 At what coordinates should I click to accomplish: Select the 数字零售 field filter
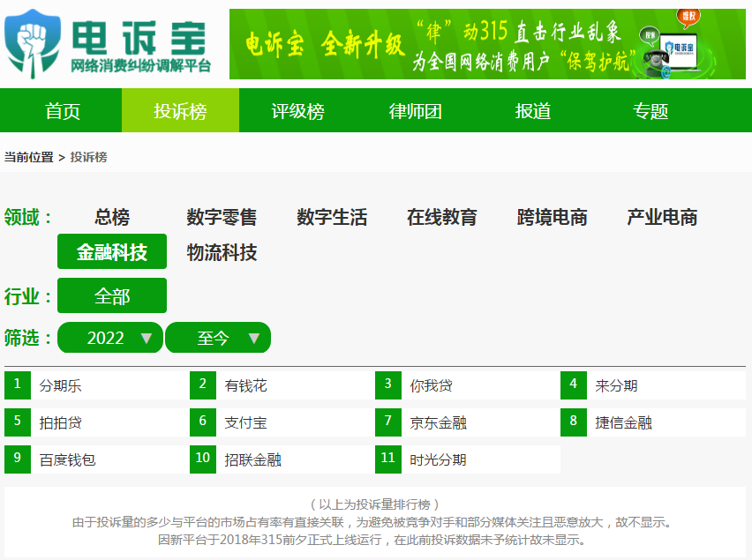pos(222,217)
